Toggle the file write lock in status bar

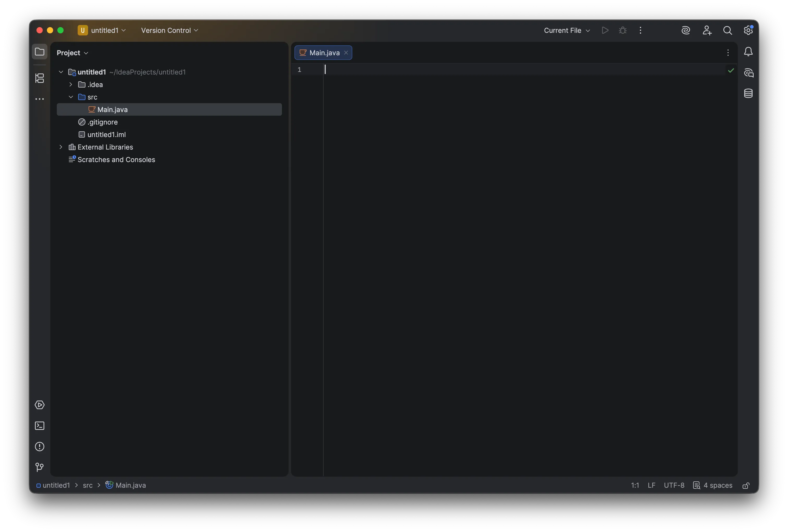pyautogui.click(x=746, y=485)
